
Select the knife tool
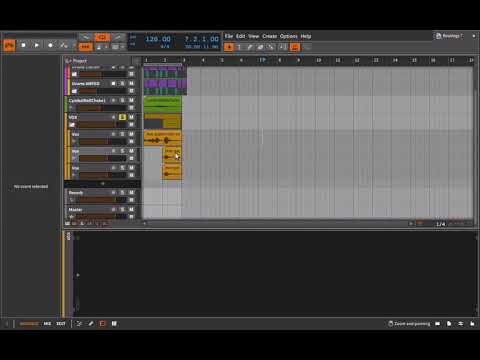coord(271,47)
